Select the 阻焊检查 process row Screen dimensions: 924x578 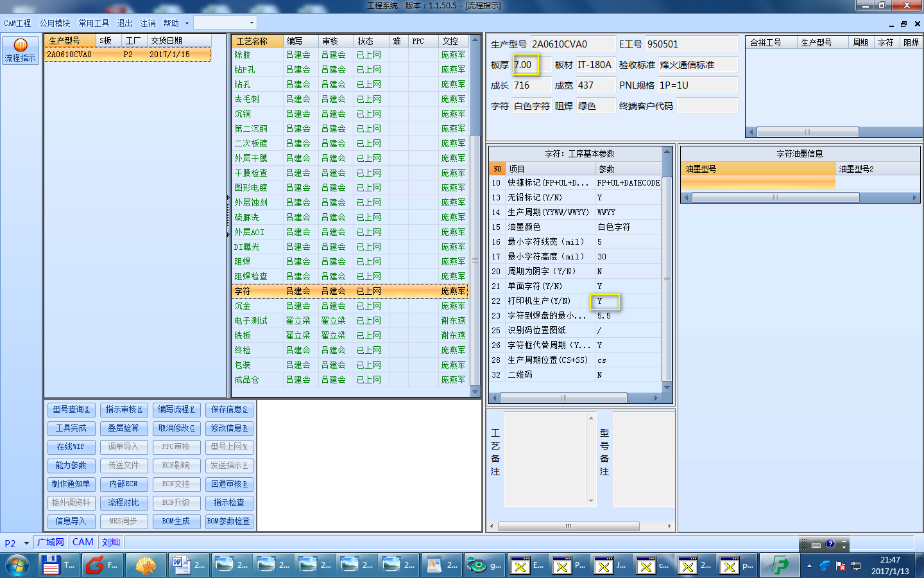point(350,276)
